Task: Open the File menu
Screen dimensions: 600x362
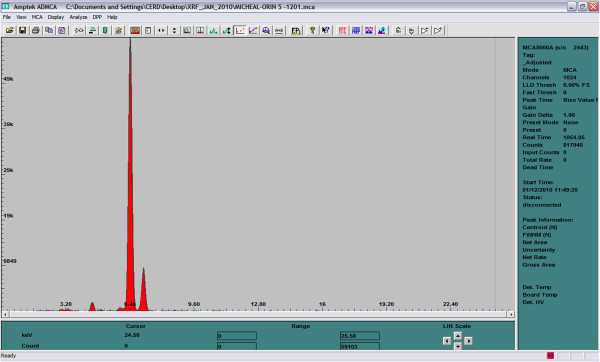Action: (x=7, y=17)
